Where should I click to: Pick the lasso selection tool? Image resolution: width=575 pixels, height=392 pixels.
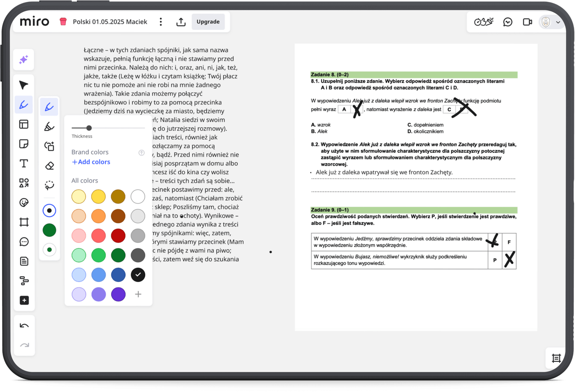pyautogui.click(x=49, y=185)
